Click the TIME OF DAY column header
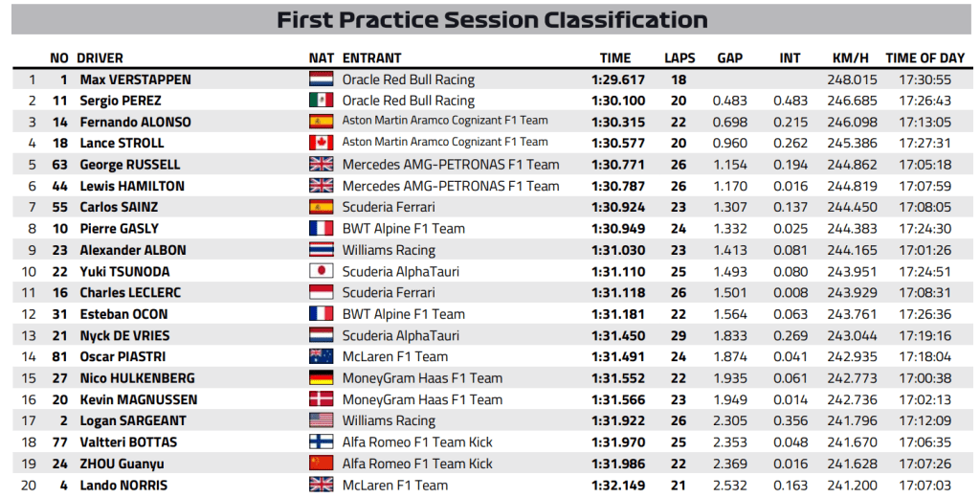Viewport: 980px width, 498px height. 924,57
